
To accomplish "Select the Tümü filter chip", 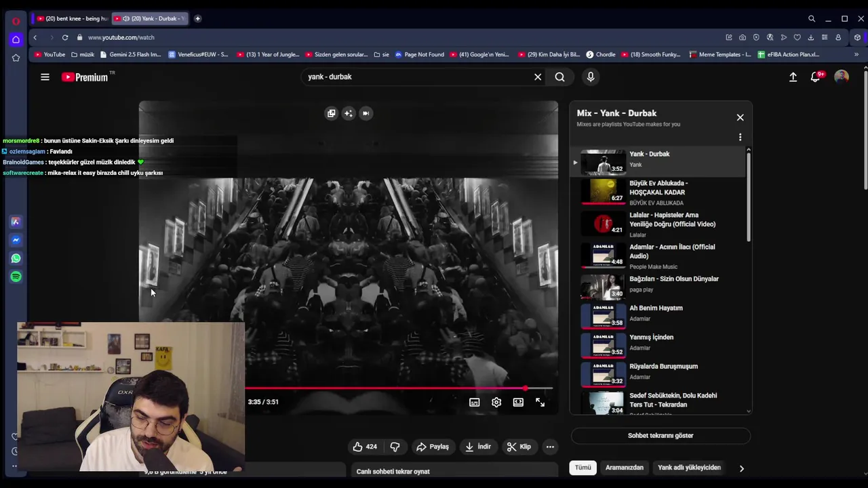I will (583, 468).
